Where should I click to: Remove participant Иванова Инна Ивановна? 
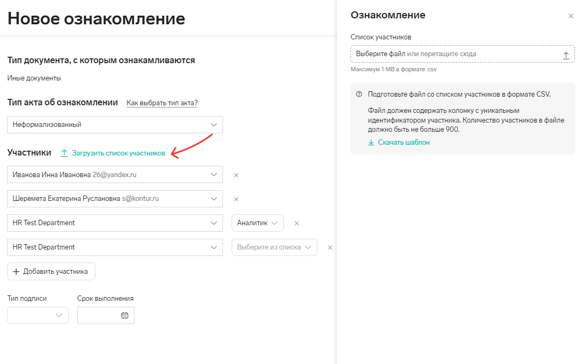click(x=236, y=175)
